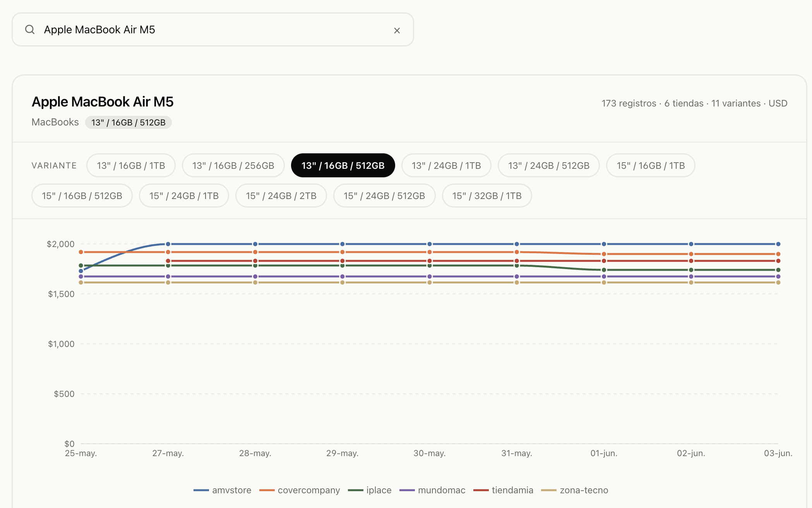Viewport: 812px width, 508px height.
Task: Click mundomac data point on 29-may.
Action: pyautogui.click(x=343, y=276)
